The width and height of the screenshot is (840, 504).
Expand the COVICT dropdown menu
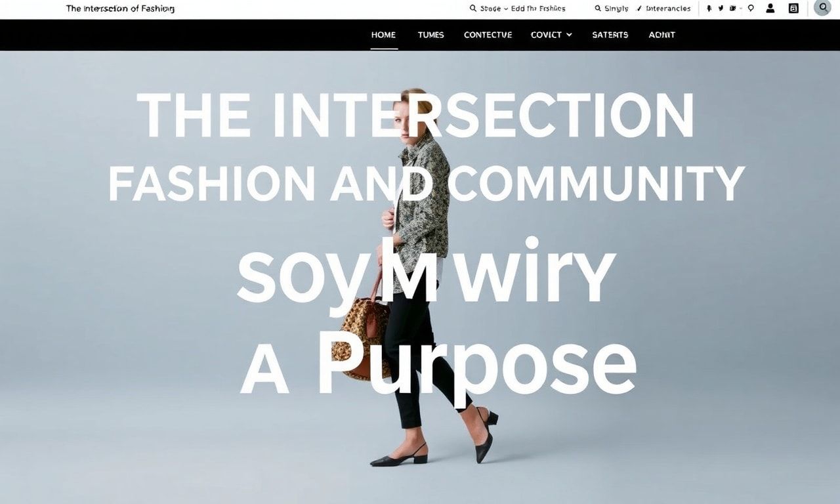point(551,35)
